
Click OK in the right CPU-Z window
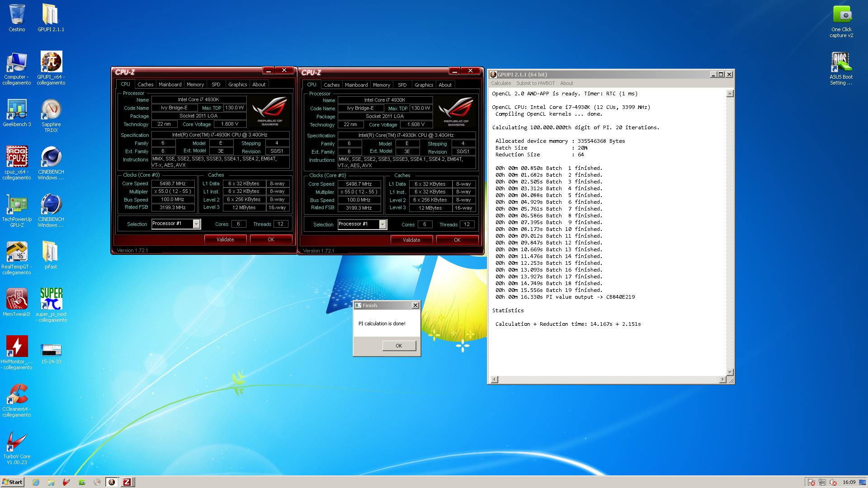point(457,240)
